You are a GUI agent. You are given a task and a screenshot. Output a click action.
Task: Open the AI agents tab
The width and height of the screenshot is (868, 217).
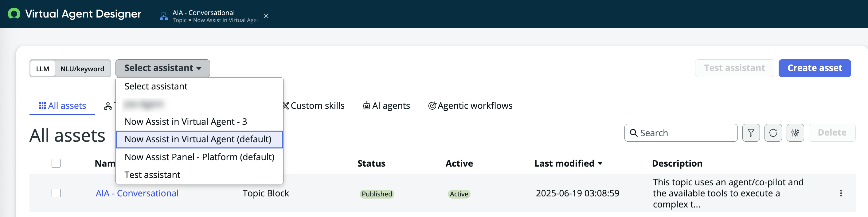tap(386, 106)
